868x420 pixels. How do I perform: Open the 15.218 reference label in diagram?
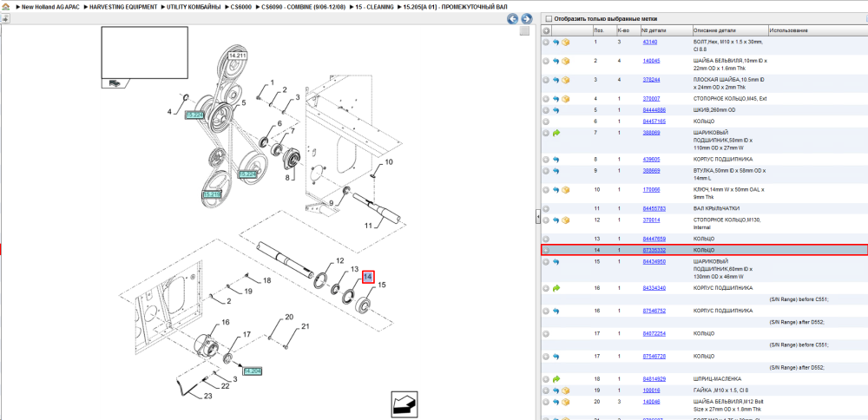click(x=212, y=194)
